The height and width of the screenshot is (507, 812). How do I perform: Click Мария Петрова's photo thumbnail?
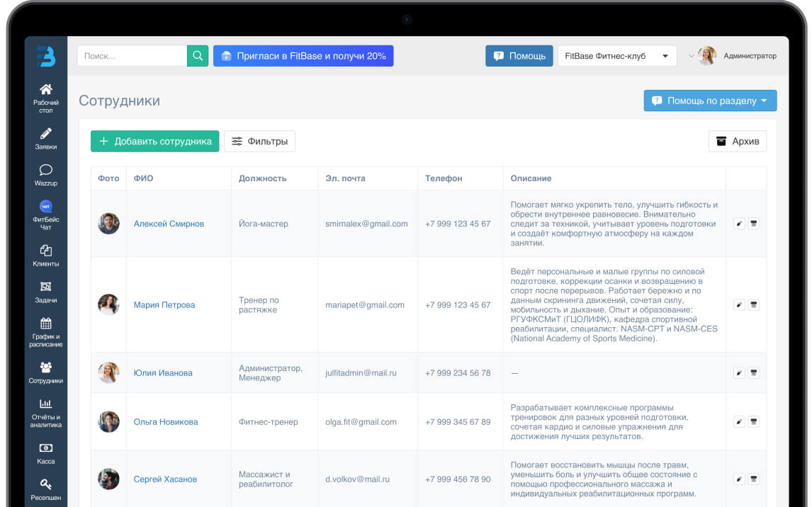[x=108, y=304]
